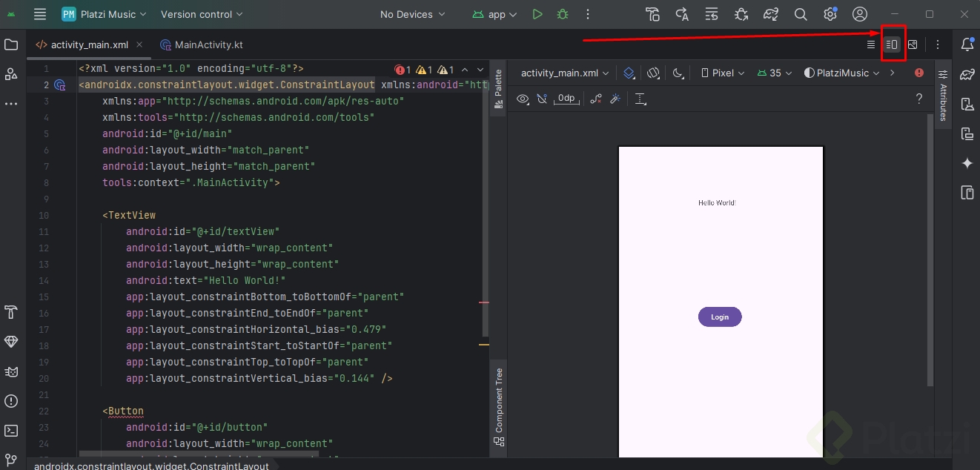The image size is (980, 470).
Task: Open the Notifications bell panel
Action: [967, 44]
